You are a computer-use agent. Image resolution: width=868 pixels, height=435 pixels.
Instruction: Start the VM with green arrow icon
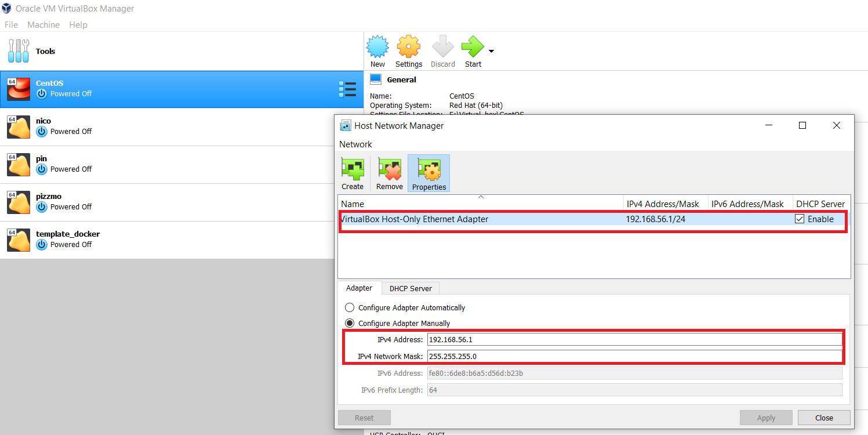point(473,46)
